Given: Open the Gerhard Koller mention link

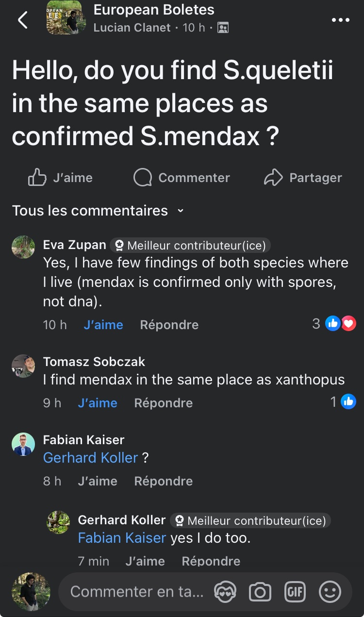Looking at the screenshot, I should coord(90,457).
